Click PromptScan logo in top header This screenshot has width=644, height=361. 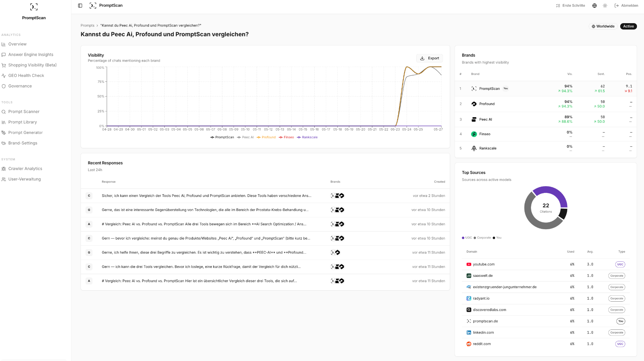pos(93,6)
